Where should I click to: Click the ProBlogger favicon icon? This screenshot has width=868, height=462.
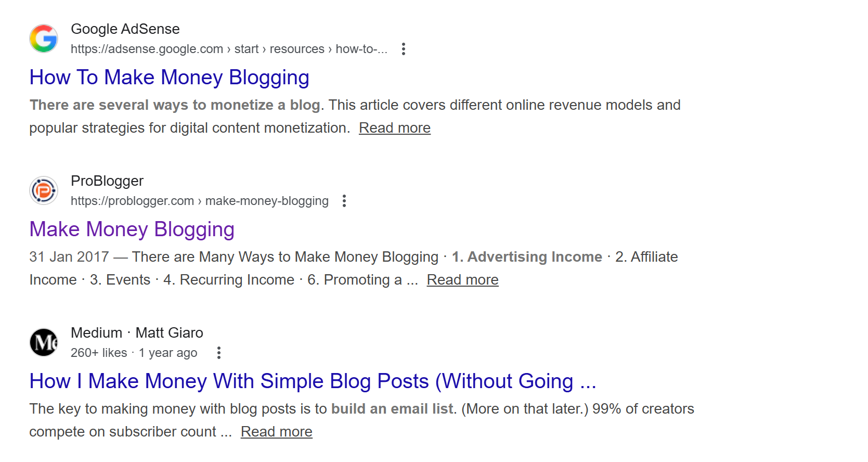[44, 190]
